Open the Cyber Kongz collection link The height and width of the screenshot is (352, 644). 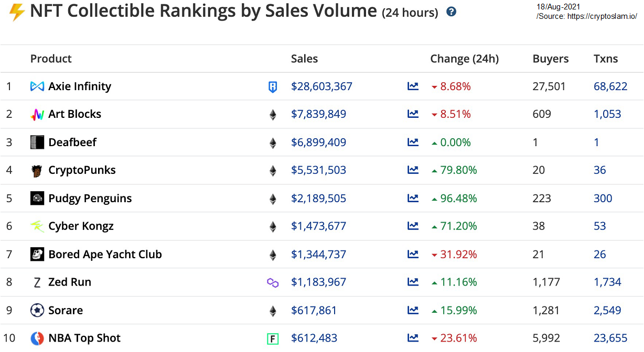(81, 226)
